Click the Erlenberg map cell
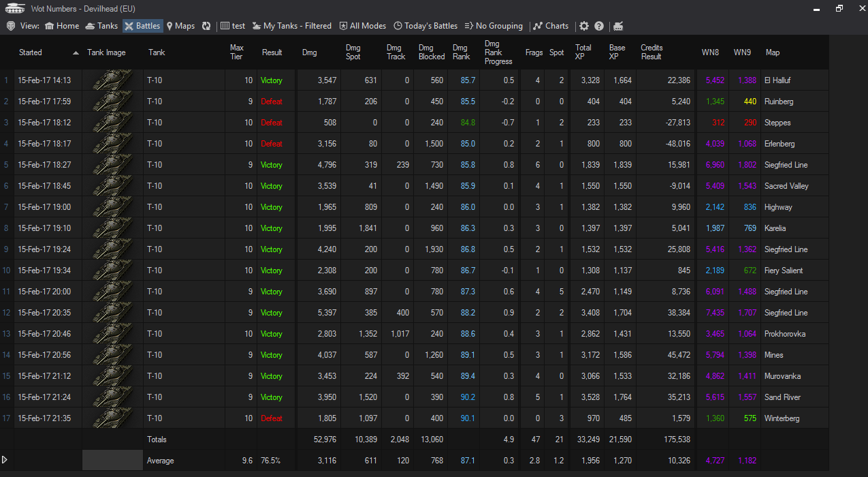The height and width of the screenshot is (477, 868). (794, 144)
